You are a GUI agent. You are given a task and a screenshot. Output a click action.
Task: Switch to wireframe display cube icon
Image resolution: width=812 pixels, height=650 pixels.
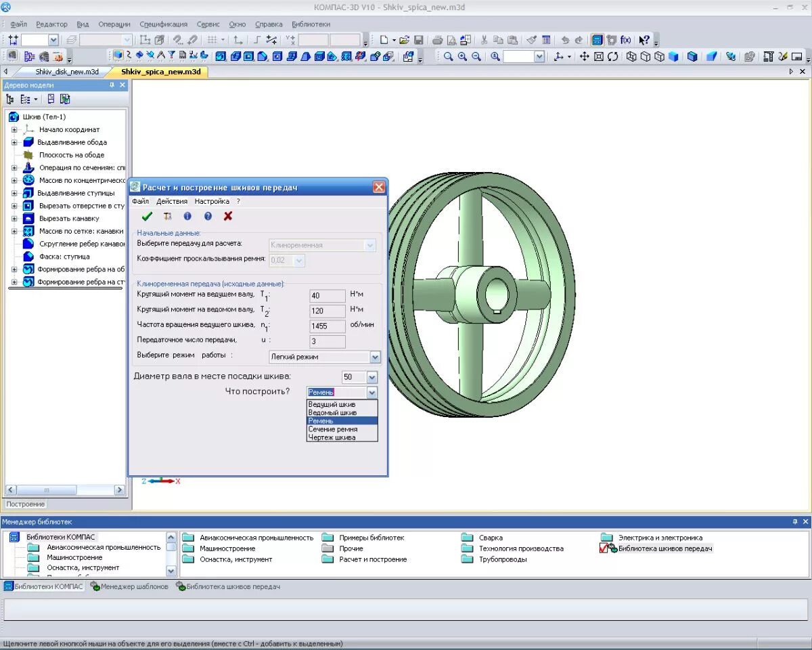(x=631, y=57)
